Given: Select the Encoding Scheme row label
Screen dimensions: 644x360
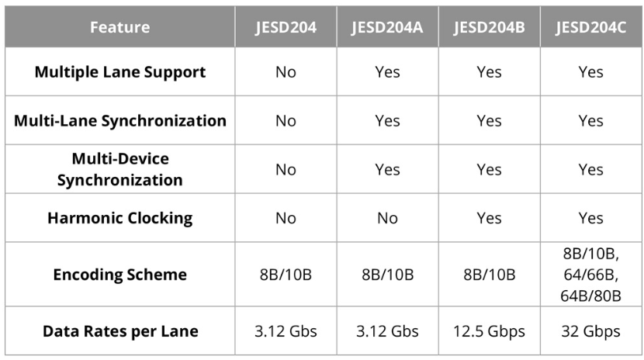Looking at the screenshot, I should point(120,274).
